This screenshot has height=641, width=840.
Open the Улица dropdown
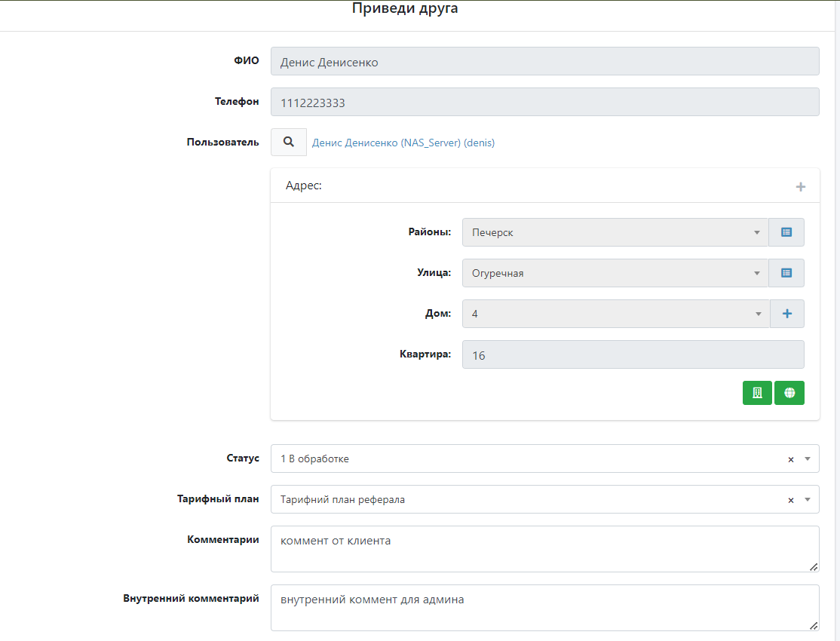tap(615, 273)
